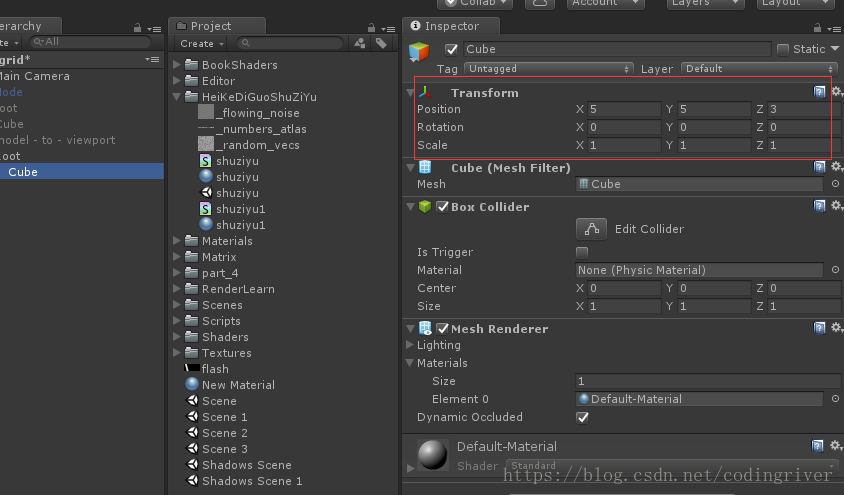The width and height of the screenshot is (844, 495).
Task: Toggle Cube active checkbox
Action: 451,50
